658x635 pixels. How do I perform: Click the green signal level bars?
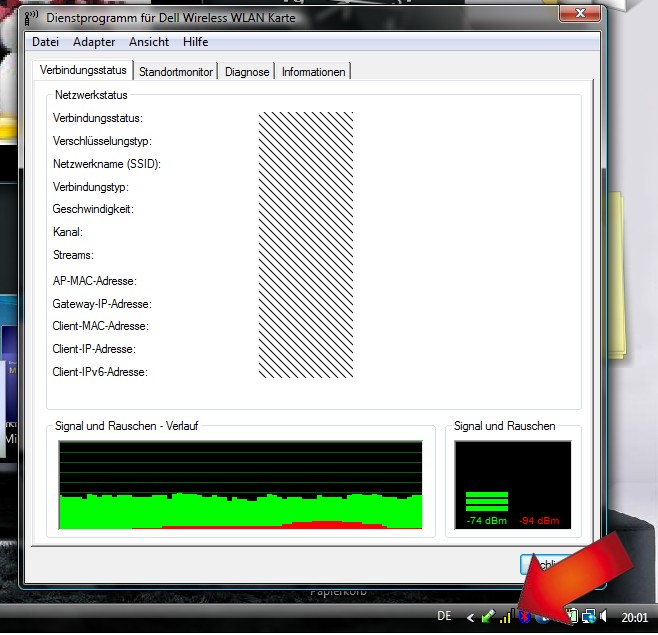(x=487, y=501)
